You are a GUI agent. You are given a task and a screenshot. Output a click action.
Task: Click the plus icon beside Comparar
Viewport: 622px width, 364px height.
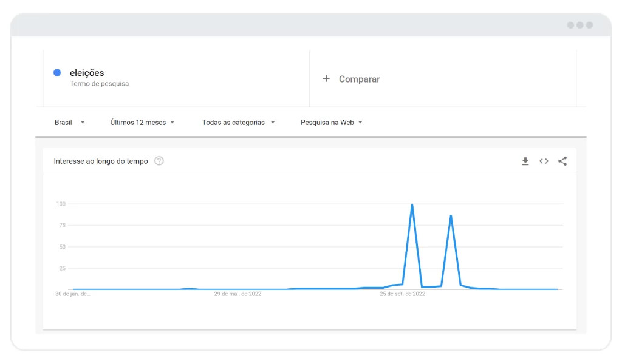point(326,79)
